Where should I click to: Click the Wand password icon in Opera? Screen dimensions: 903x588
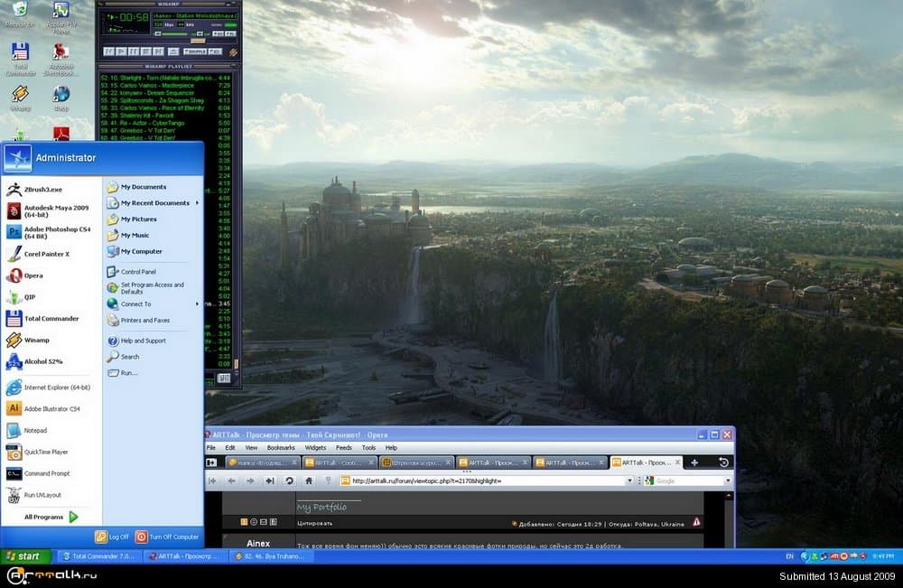pos(329,481)
